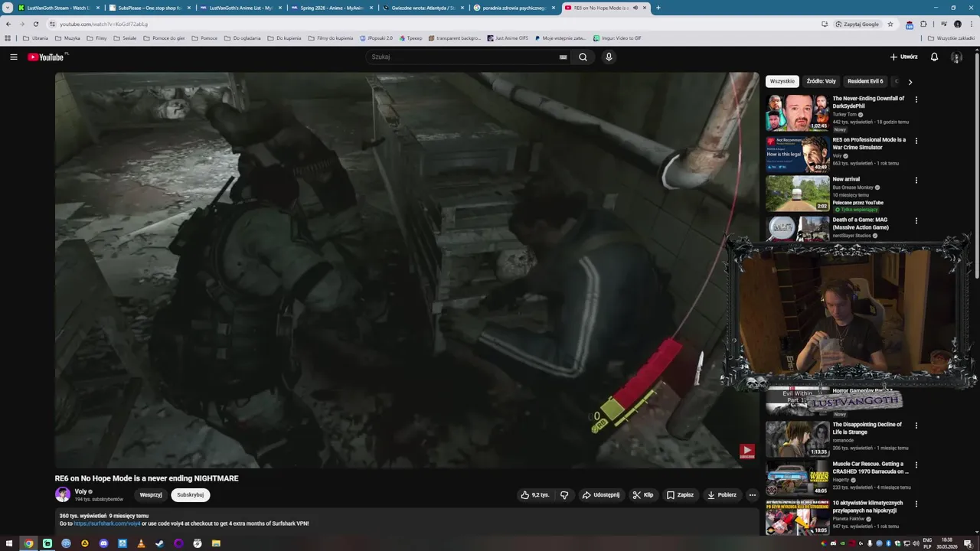The width and height of the screenshot is (980, 551).
Task: Open the YouTube guide hamburger menu
Action: [13, 57]
